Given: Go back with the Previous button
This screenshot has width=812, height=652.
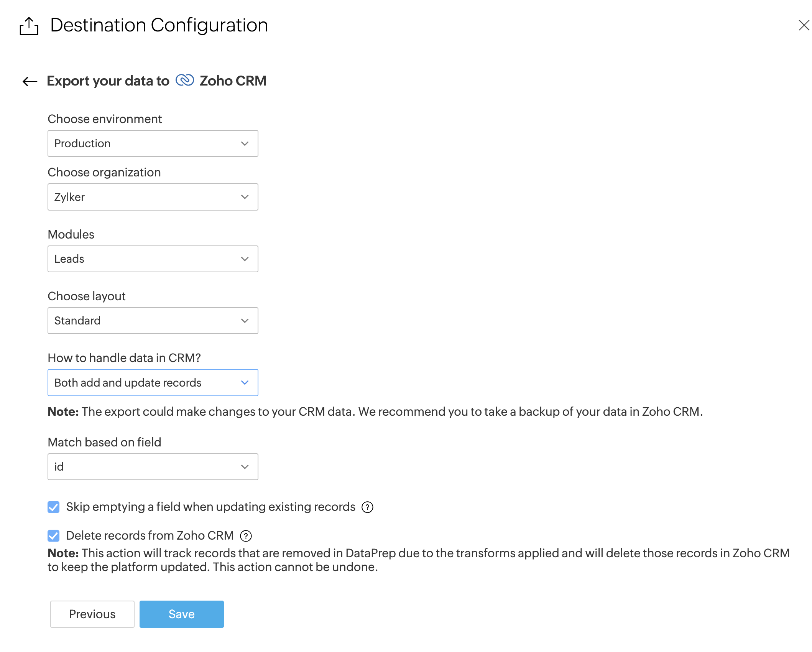Looking at the screenshot, I should point(92,614).
